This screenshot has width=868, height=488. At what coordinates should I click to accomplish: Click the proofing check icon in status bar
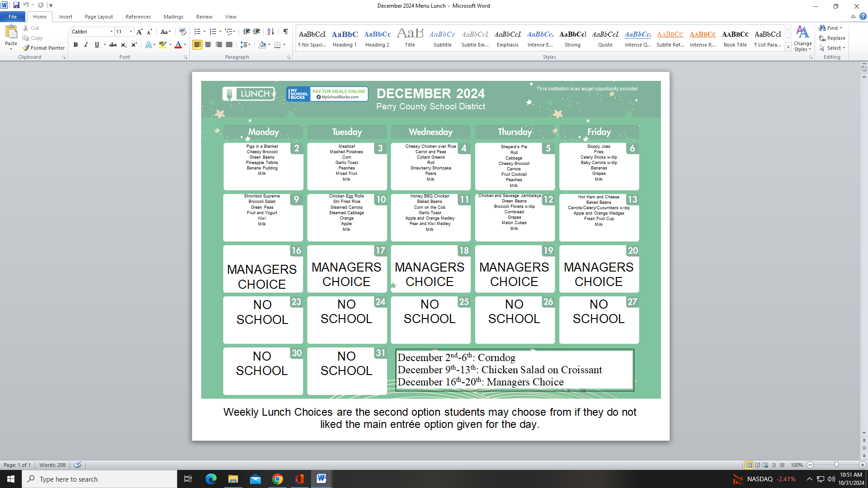[x=78, y=465]
